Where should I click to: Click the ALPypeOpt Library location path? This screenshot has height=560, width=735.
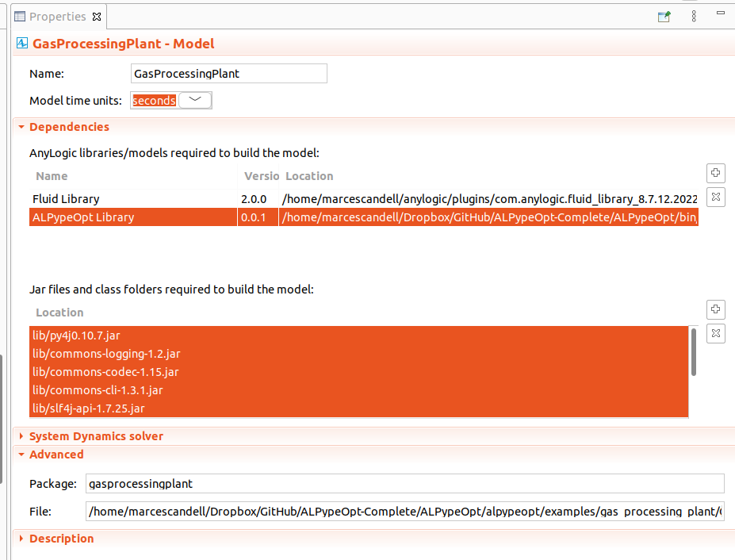(489, 217)
